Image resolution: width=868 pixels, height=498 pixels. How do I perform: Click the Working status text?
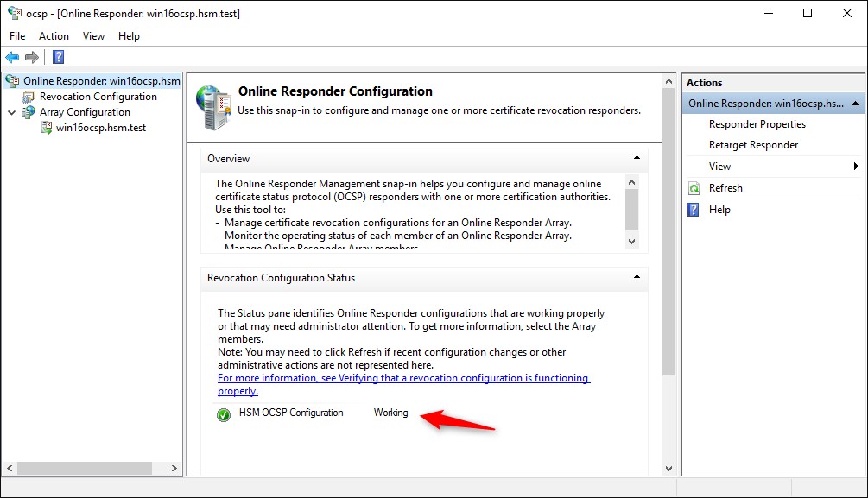pyautogui.click(x=391, y=413)
